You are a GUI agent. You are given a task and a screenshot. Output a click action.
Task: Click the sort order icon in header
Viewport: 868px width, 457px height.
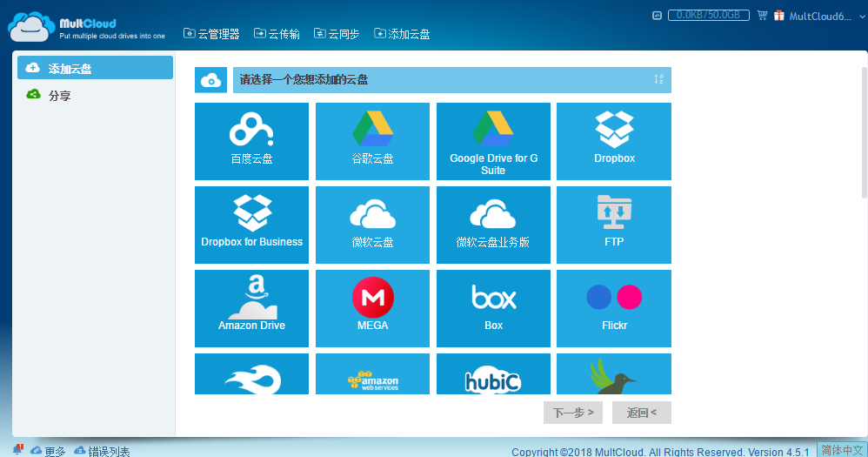(x=658, y=80)
